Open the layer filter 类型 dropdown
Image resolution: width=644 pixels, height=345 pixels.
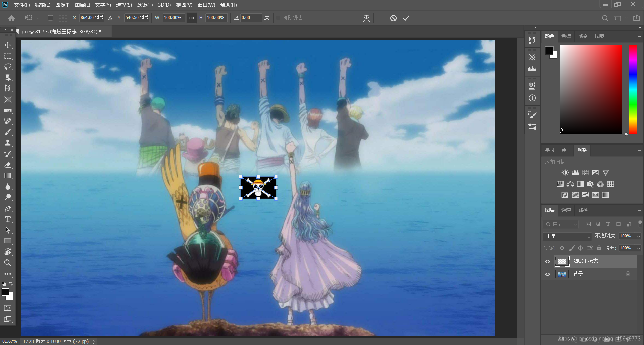point(560,224)
